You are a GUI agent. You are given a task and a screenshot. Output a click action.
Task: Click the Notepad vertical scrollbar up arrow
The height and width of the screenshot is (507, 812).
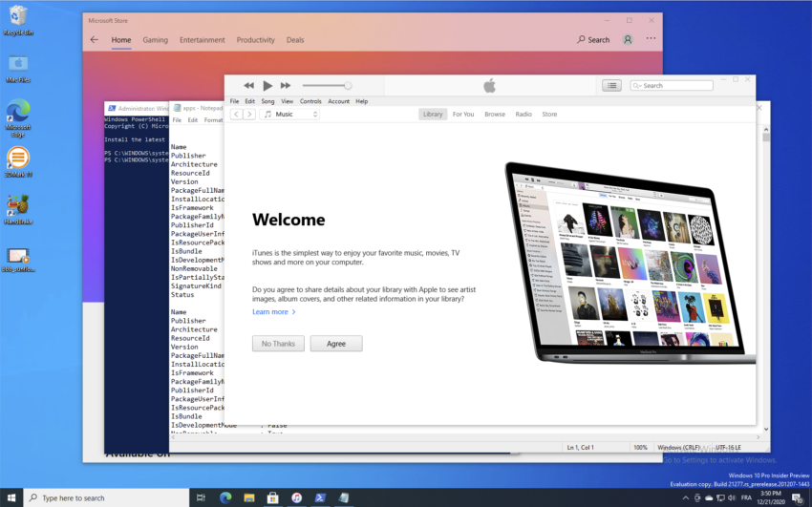click(x=766, y=129)
